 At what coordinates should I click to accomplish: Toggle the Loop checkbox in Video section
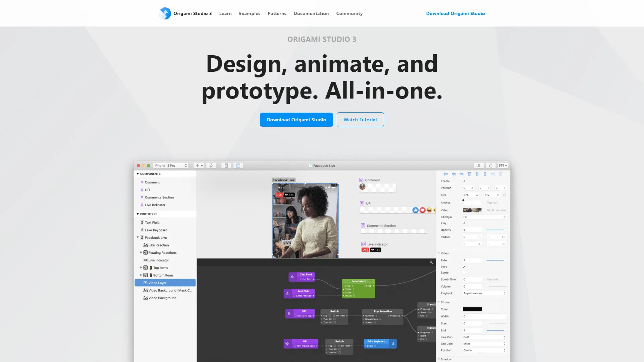464,267
